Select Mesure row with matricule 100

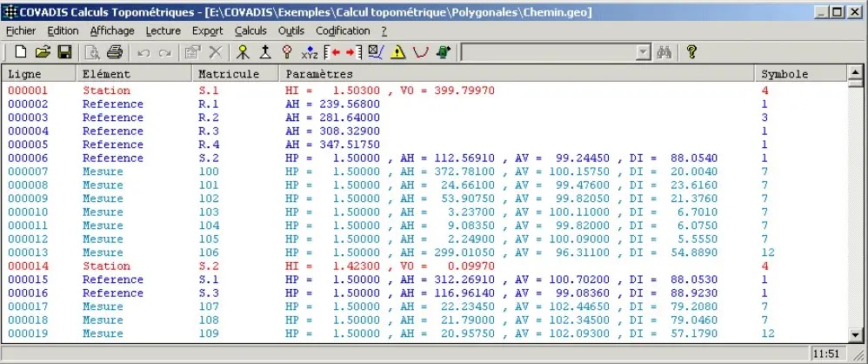(x=424, y=172)
